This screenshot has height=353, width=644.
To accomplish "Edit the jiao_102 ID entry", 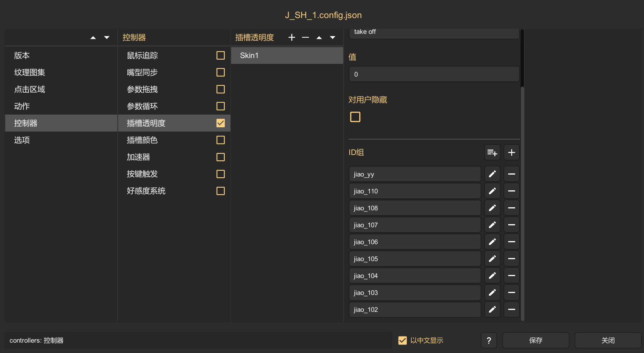I will (492, 310).
